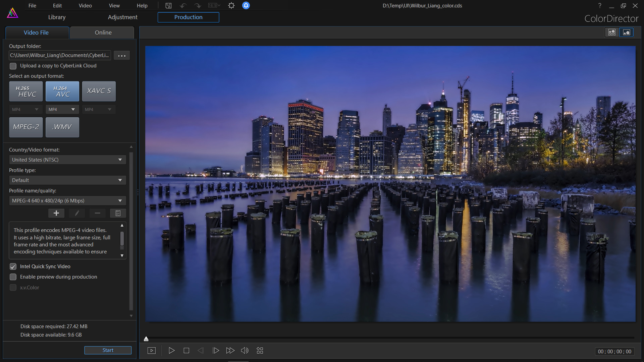Browse for a different output folder

121,55
